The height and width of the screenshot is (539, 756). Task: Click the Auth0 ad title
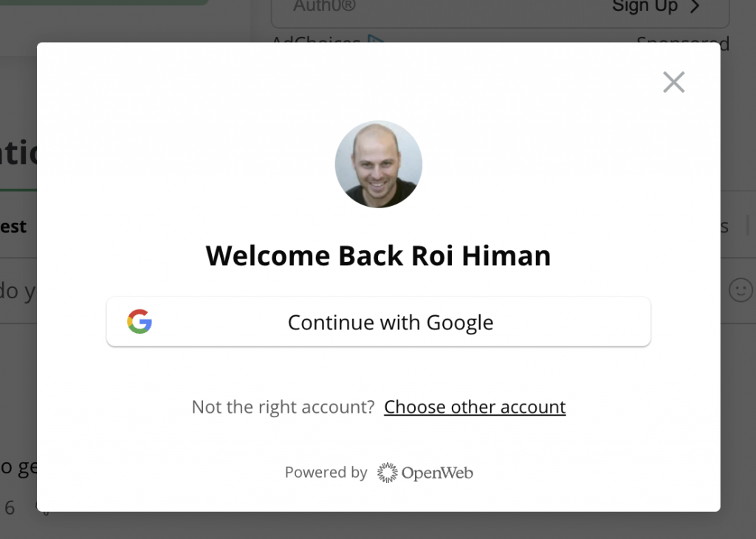[x=325, y=6]
